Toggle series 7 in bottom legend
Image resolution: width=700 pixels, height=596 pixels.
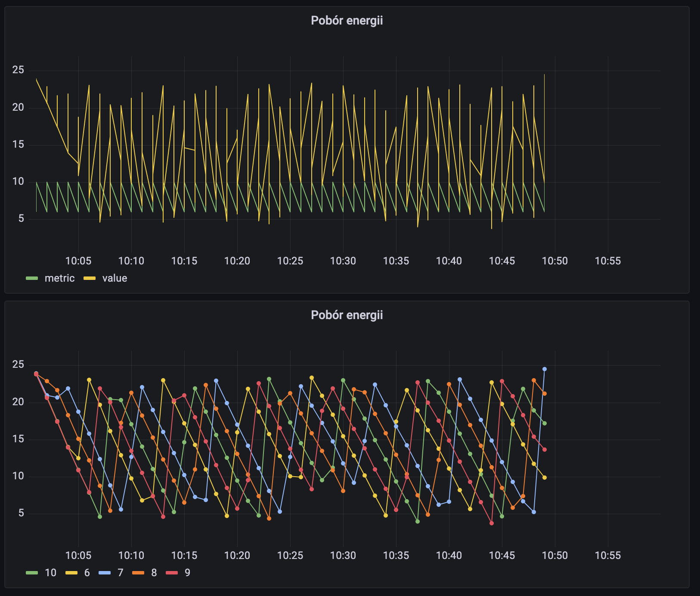point(121,573)
